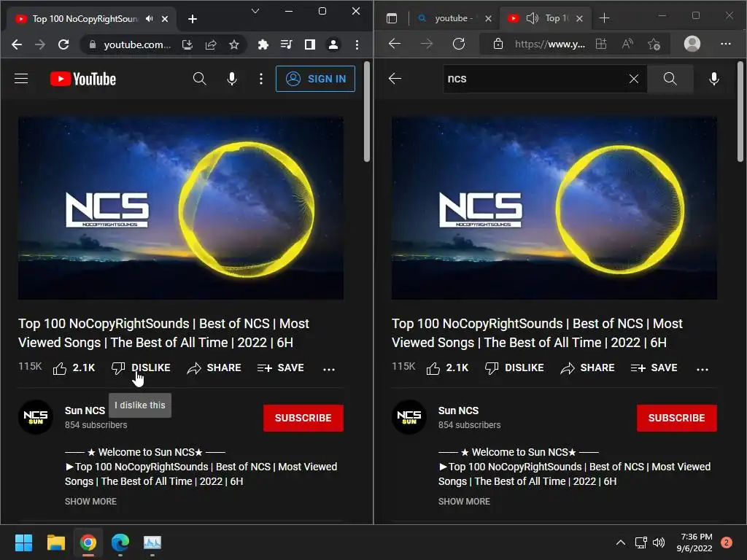Open Edge profile avatar
747x560 pixels.
692,44
